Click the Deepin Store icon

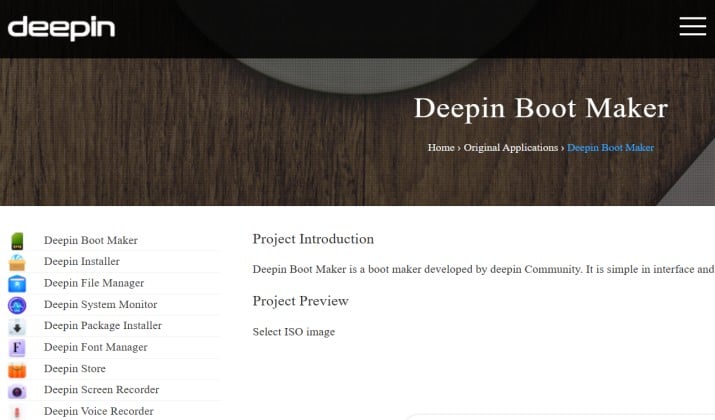17,369
